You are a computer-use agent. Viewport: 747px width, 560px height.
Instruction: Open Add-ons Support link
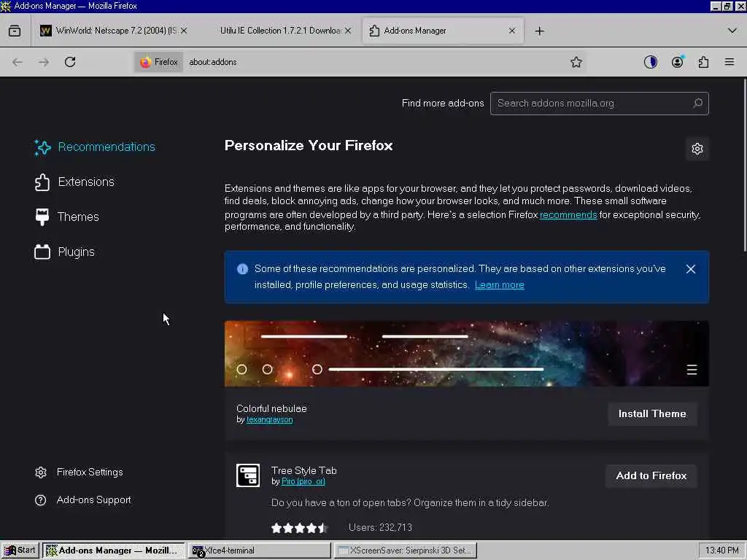click(x=83, y=500)
